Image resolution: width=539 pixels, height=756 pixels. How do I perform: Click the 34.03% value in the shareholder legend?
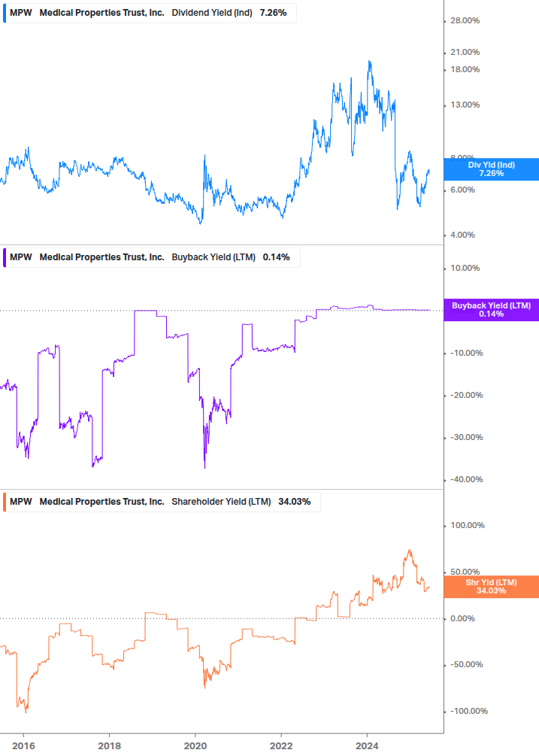294,502
